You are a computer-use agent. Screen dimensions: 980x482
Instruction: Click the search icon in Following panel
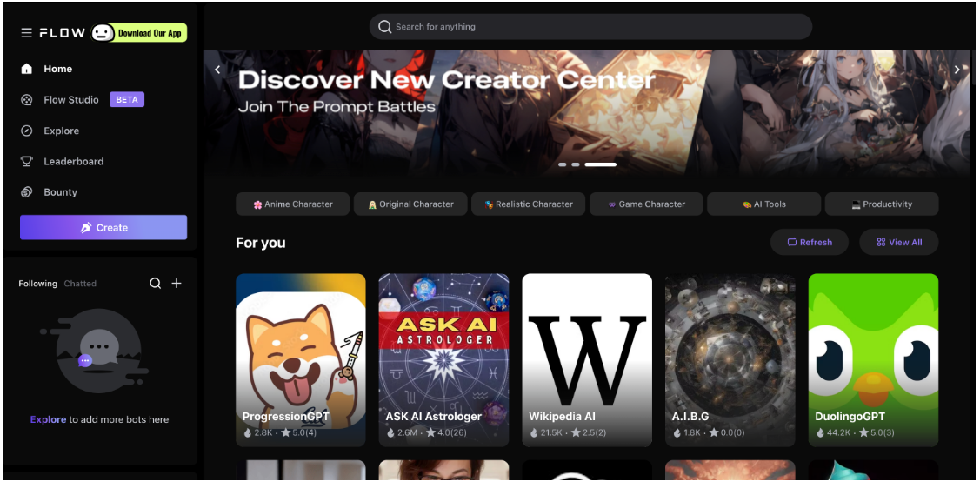(x=155, y=284)
